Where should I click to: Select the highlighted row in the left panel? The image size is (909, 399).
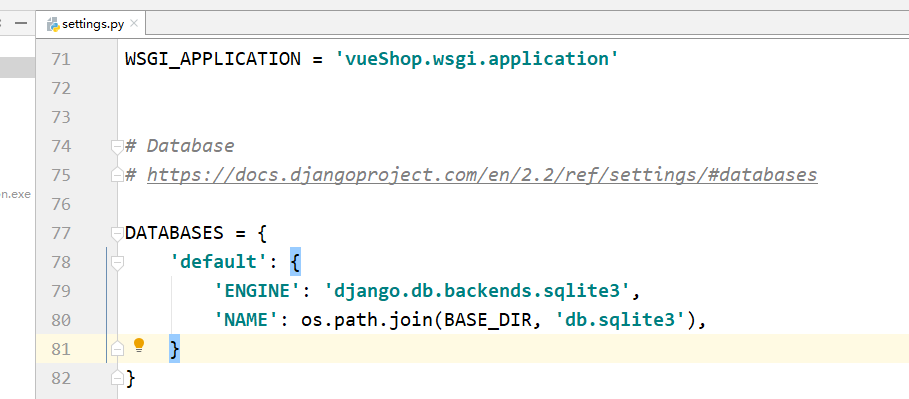(17, 67)
